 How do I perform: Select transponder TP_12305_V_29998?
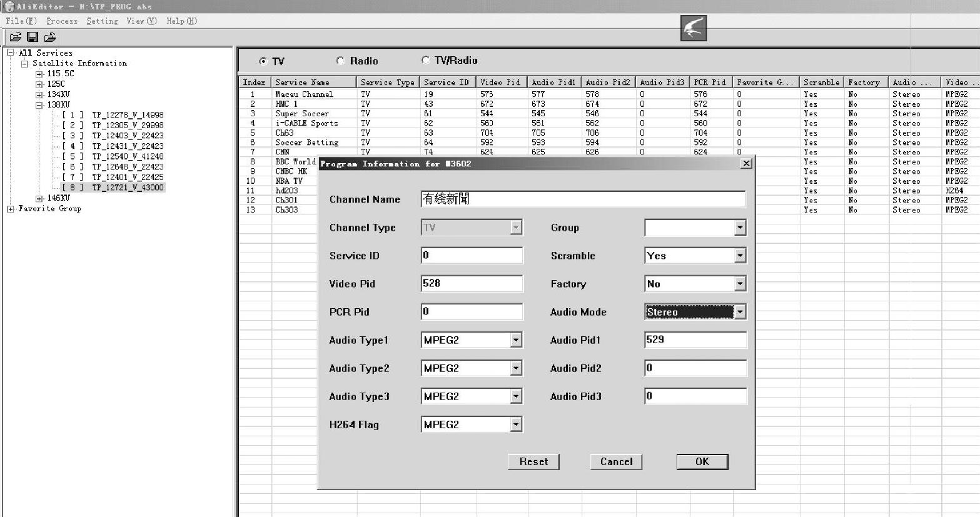[128, 126]
